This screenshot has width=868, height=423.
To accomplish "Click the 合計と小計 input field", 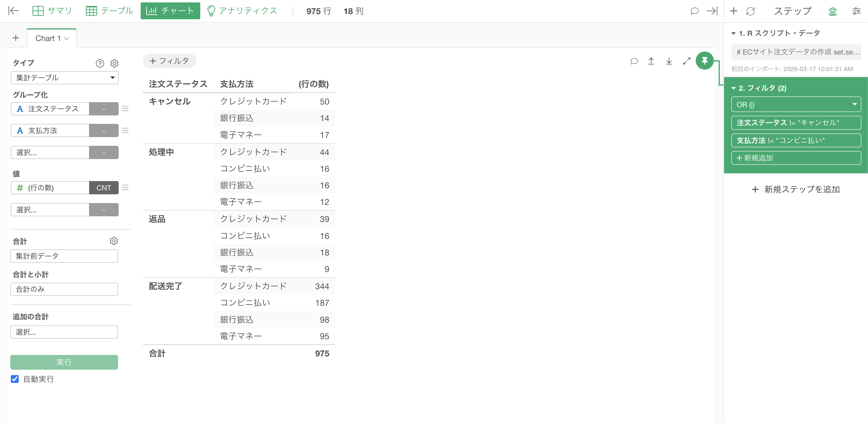I will tap(64, 289).
